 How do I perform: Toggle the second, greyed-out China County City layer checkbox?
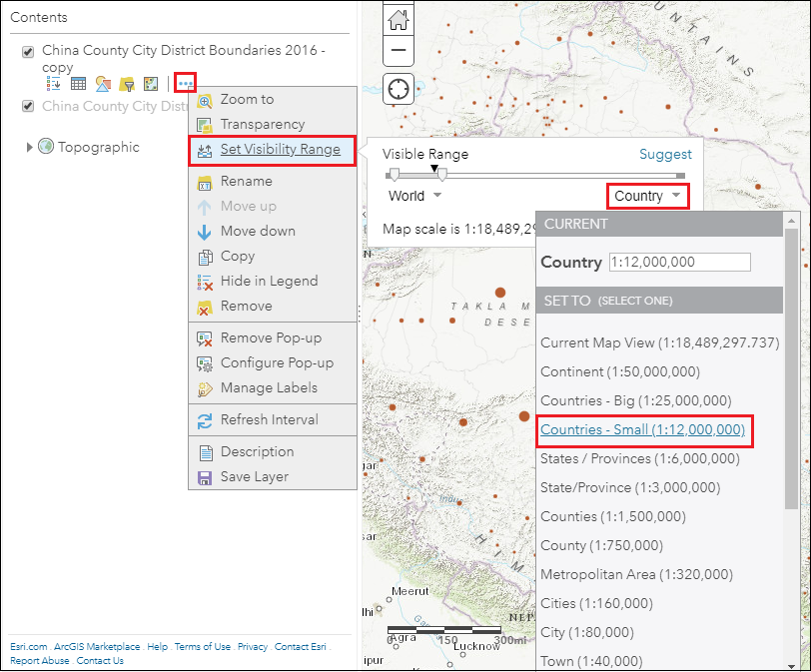[28, 106]
